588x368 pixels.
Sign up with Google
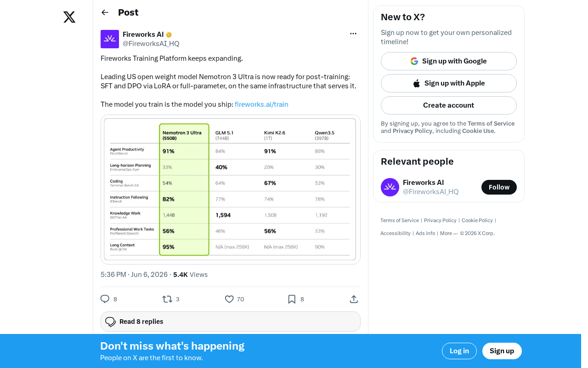(449, 61)
